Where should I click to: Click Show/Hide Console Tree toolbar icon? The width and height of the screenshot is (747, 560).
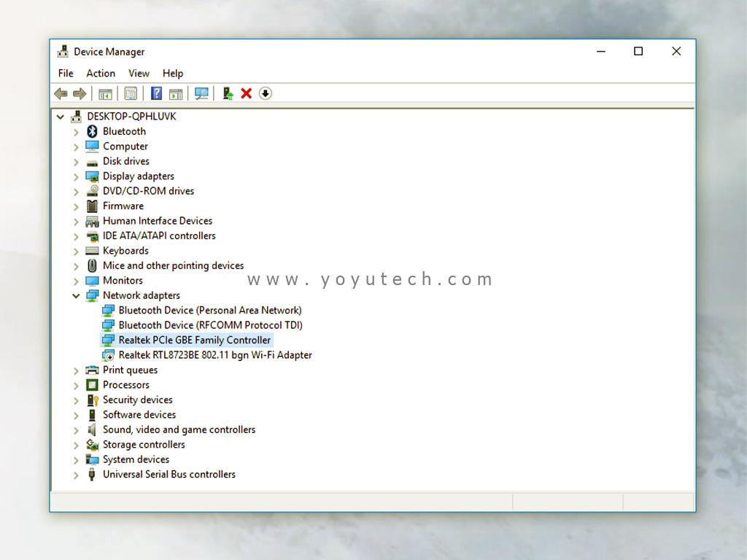pyautogui.click(x=105, y=94)
